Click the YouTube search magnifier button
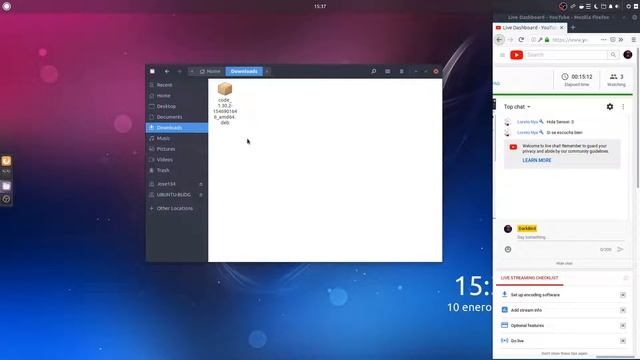The height and width of the screenshot is (360, 640). [613, 55]
